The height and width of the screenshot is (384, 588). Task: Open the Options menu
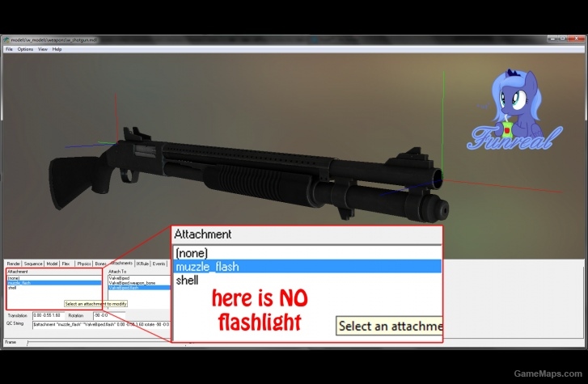25,49
